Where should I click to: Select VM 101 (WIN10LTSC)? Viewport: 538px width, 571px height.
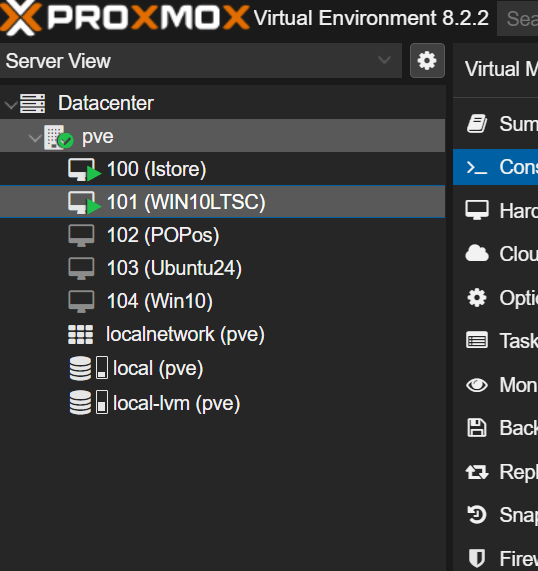pos(222,202)
